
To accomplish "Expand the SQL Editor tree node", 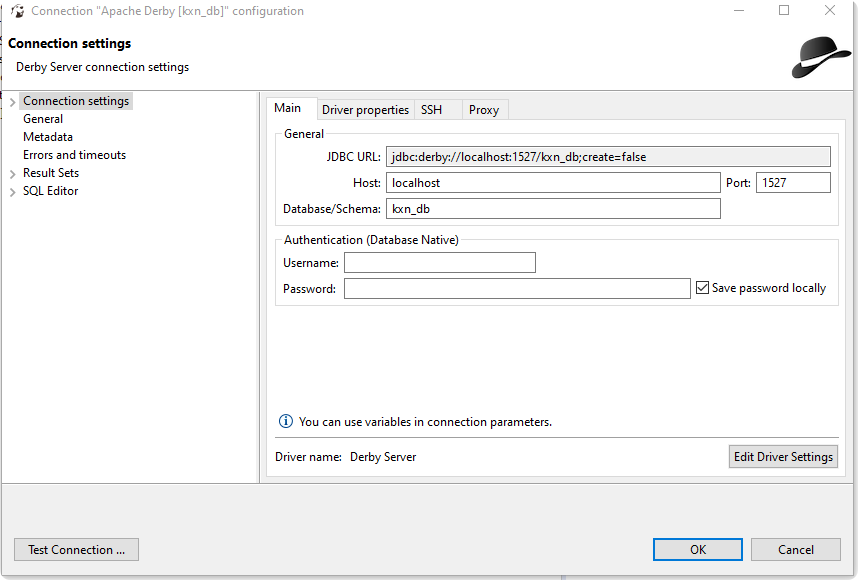I will [13, 192].
